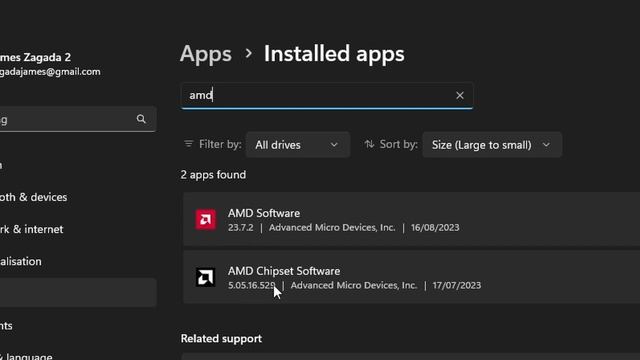Image resolution: width=640 pixels, height=360 pixels.
Task: Click the breadcrumb chevron separator
Action: pos(248,53)
